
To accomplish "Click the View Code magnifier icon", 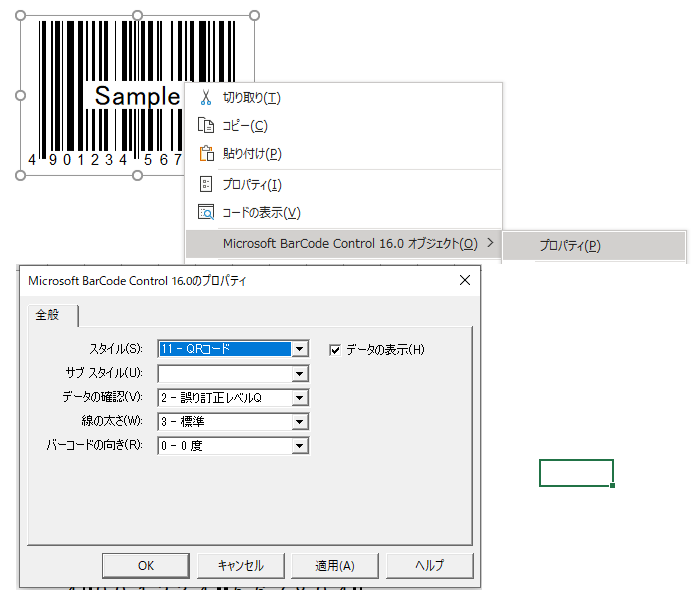I will 206,212.
